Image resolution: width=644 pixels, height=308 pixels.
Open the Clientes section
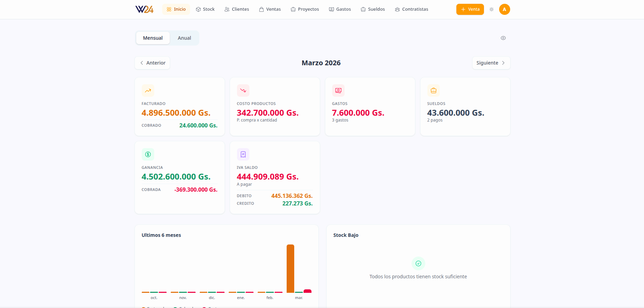[237, 9]
